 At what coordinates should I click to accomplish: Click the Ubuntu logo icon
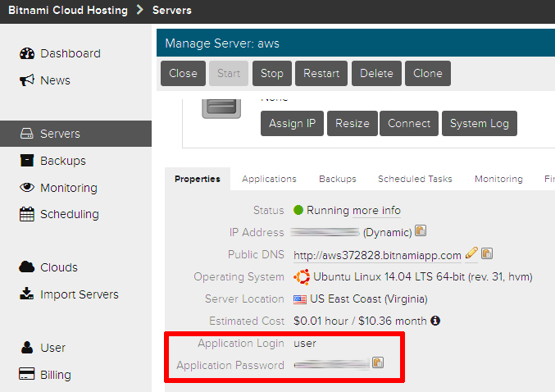point(302,276)
